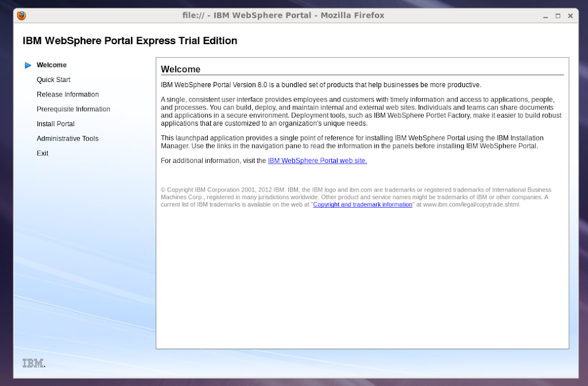The width and height of the screenshot is (588, 386).
Task: Select Welcome in the navigation pane
Action: 52,65
